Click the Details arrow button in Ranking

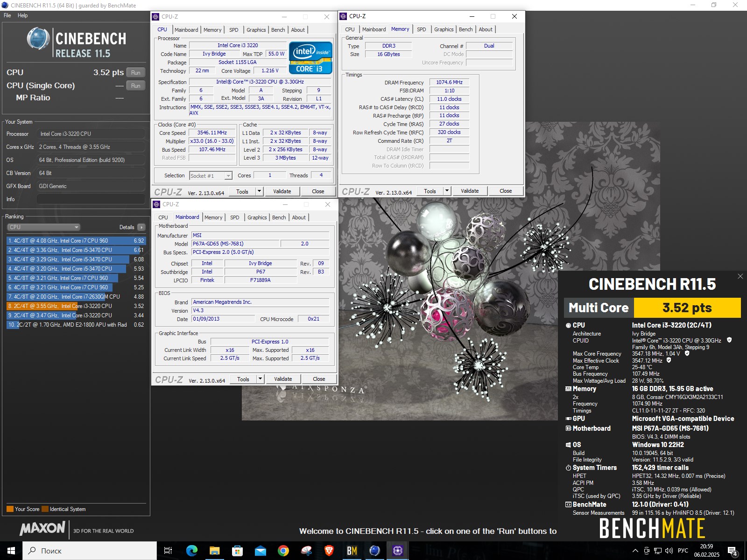[x=141, y=227]
